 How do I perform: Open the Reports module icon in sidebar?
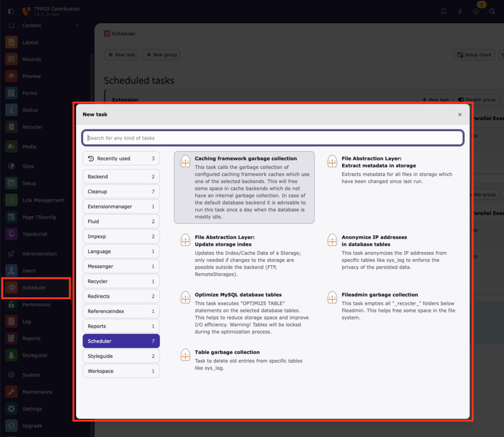[x=11, y=338]
